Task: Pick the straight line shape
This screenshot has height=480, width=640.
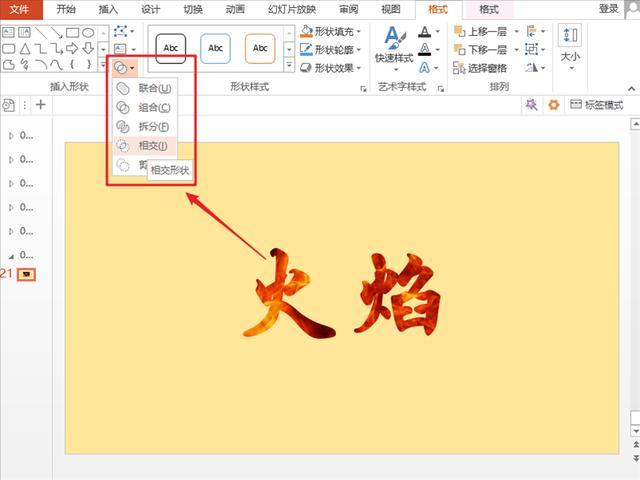Action: [40, 32]
